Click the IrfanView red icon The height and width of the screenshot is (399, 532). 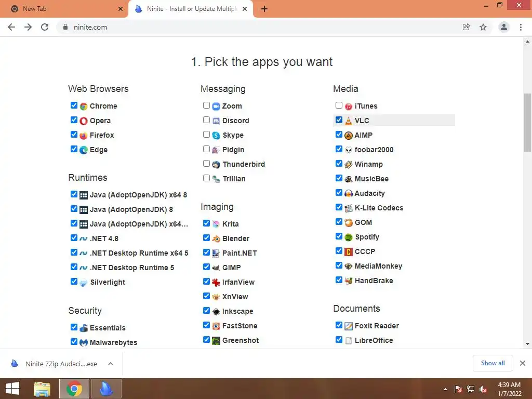tap(216, 282)
